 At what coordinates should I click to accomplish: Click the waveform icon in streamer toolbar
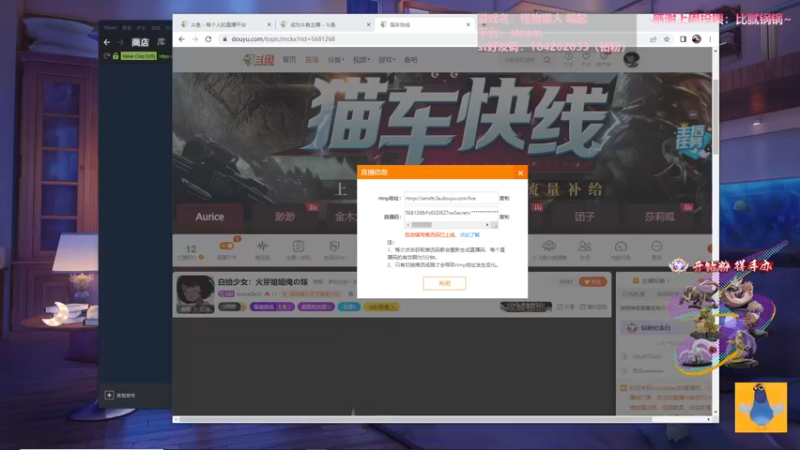coord(262,246)
